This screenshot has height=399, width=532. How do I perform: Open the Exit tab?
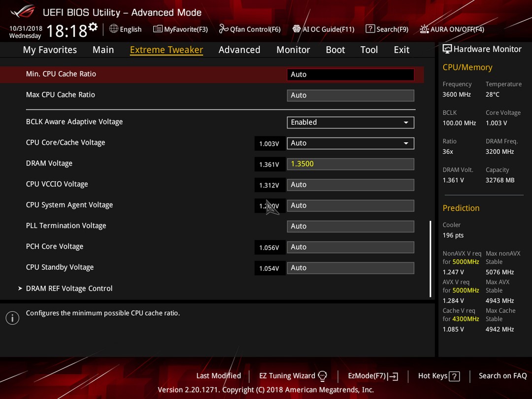point(401,50)
